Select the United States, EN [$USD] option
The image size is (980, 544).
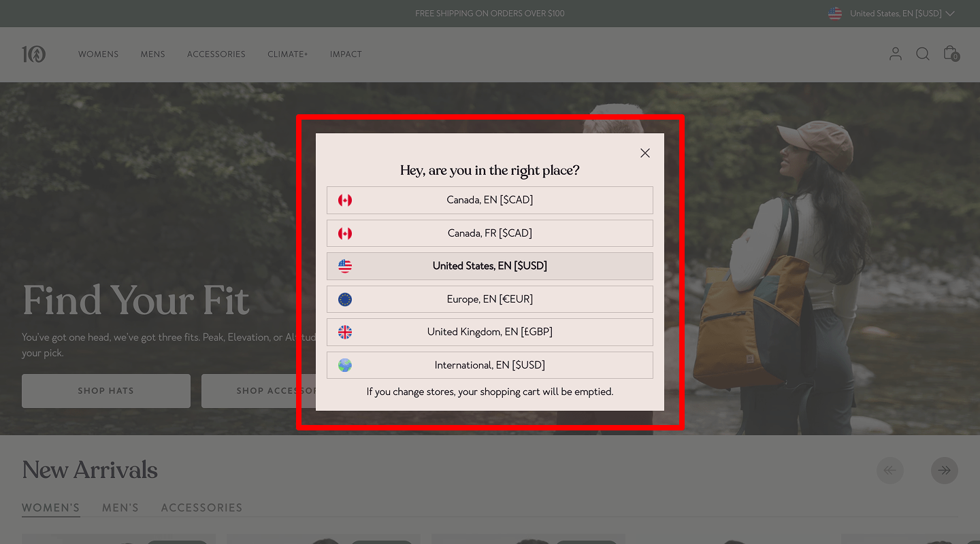click(490, 266)
